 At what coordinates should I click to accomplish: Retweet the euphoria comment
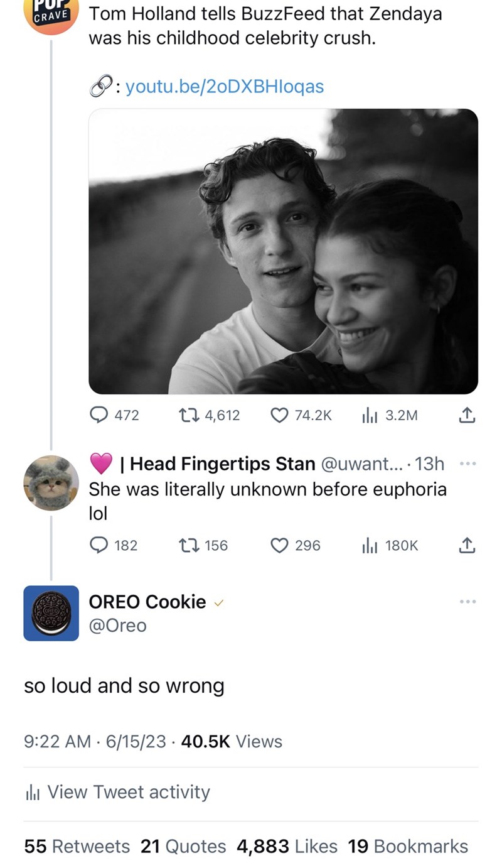[188, 545]
